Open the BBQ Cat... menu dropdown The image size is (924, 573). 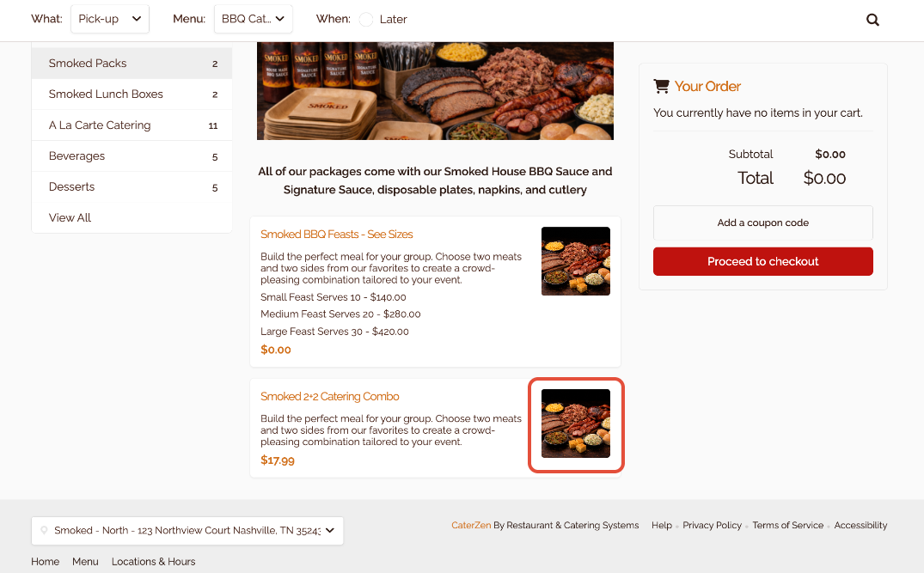pos(253,19)
